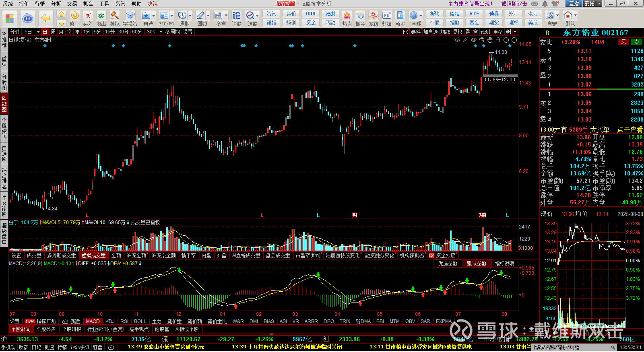Click the chart print/box icon above chart
This screenshot has height=352, width=644.
482,40
